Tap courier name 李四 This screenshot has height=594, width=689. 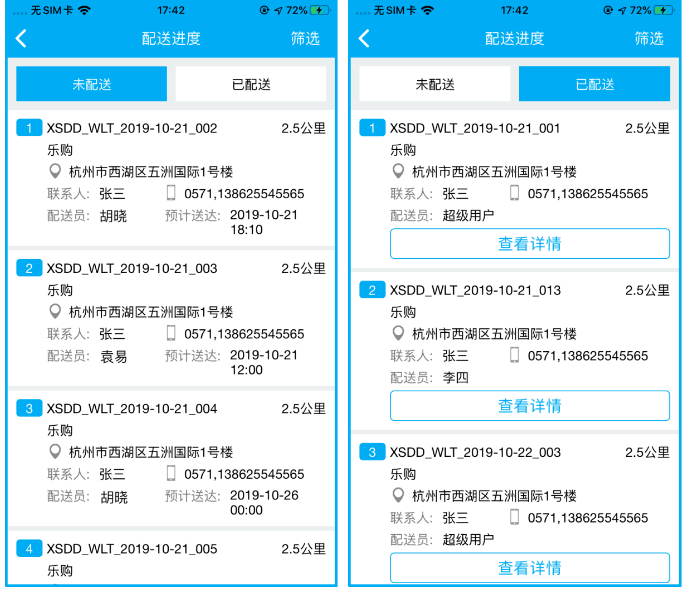click(456, 378)
